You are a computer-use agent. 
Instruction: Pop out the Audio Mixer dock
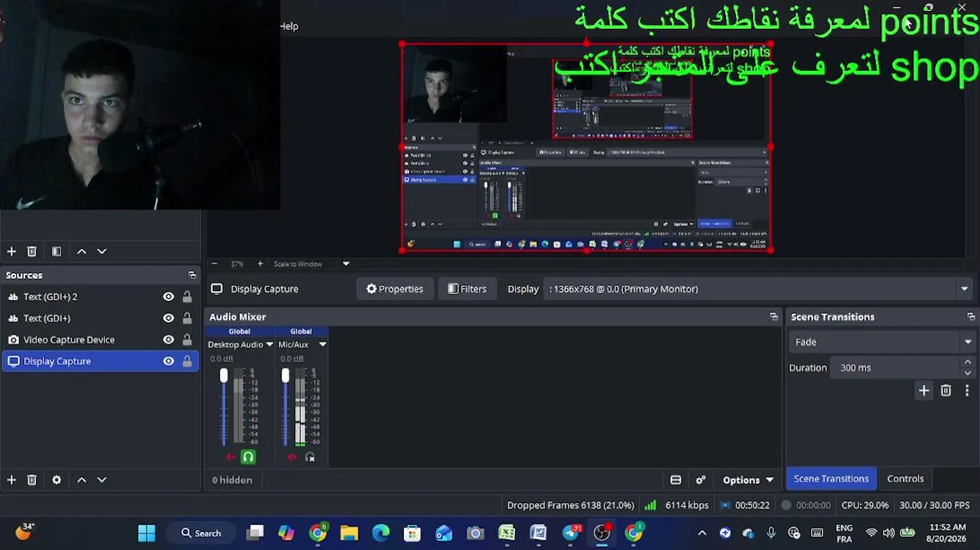pos(774,317)
